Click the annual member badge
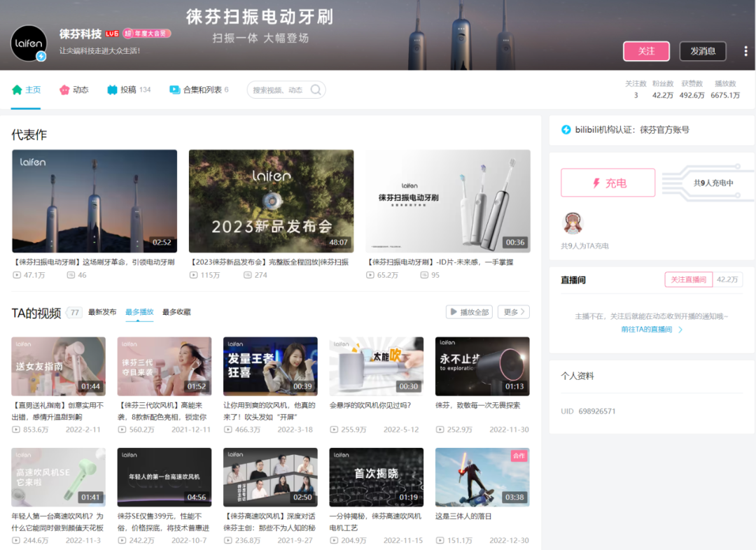The height and width of the screenshot is (550, 756). 146,34
